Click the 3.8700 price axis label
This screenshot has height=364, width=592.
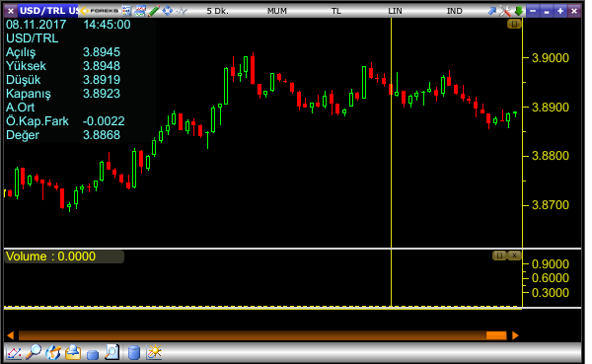551,205
